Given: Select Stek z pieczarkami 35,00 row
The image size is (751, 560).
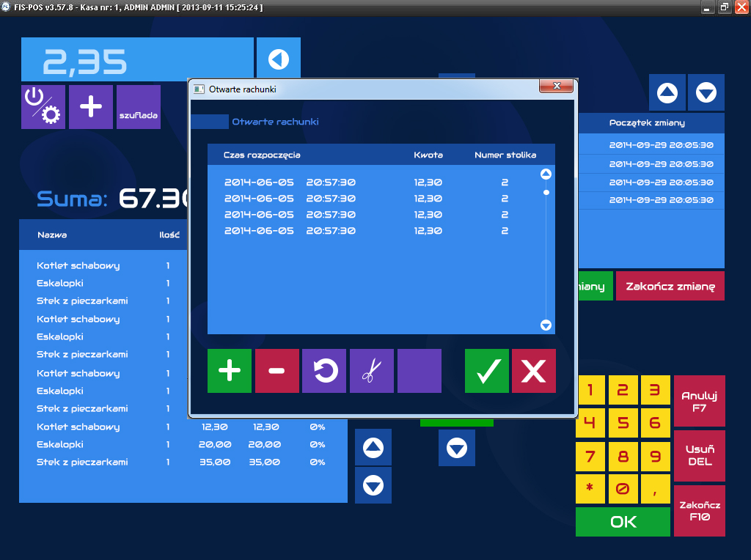Looking at the screenshot, I should tap(182, 463).
